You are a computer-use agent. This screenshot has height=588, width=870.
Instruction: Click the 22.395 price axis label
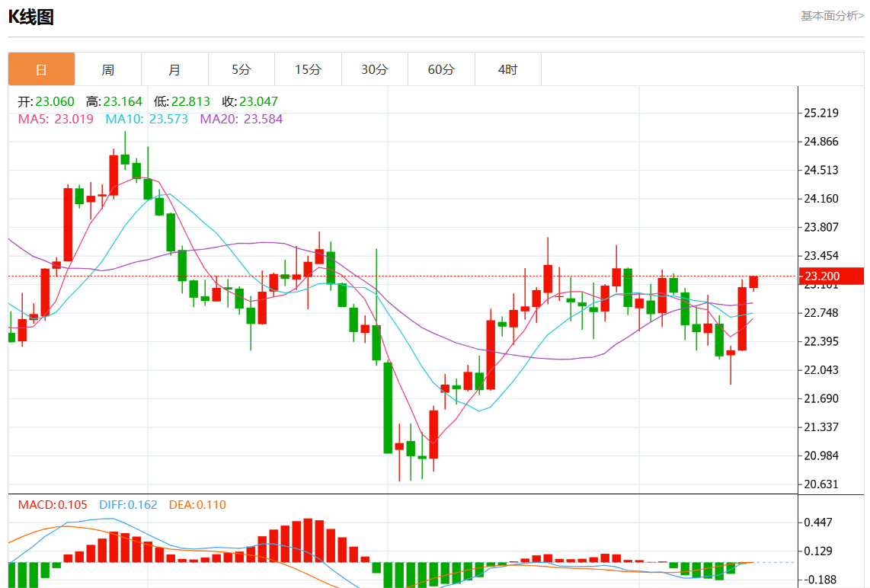click(821, 342)
